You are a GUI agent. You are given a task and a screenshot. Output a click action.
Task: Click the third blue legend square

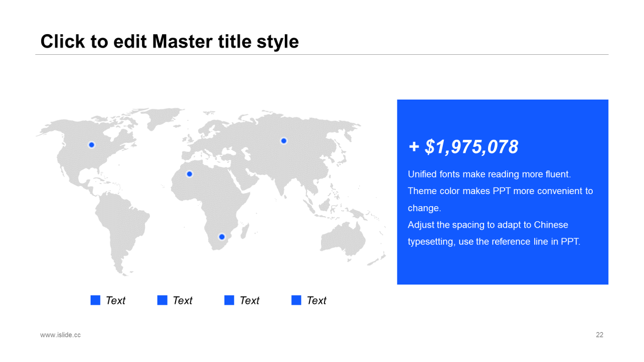pyautogui.click(x=229, y=300)
